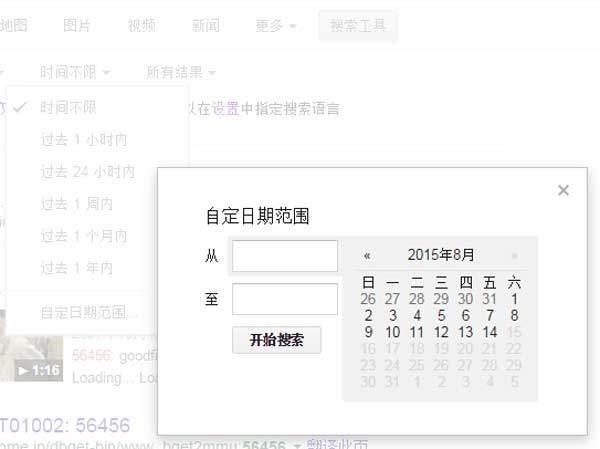The image size is (600, 449).
Task: Choose 过去 1 周内 from time menu
Action: 77,204
